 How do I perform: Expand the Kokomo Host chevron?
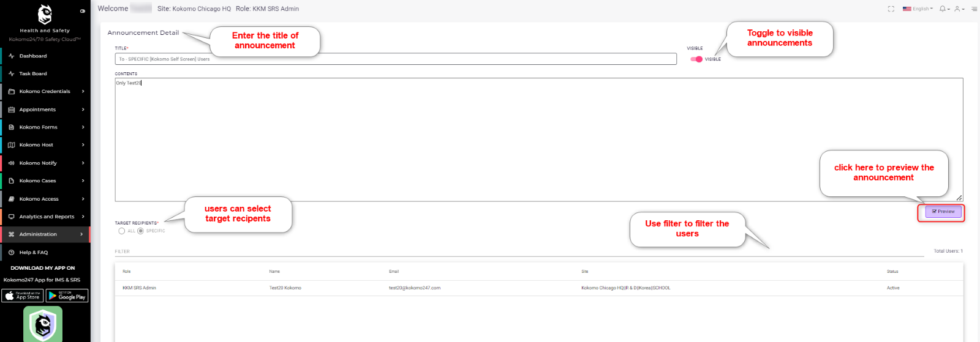click(83, 145)
